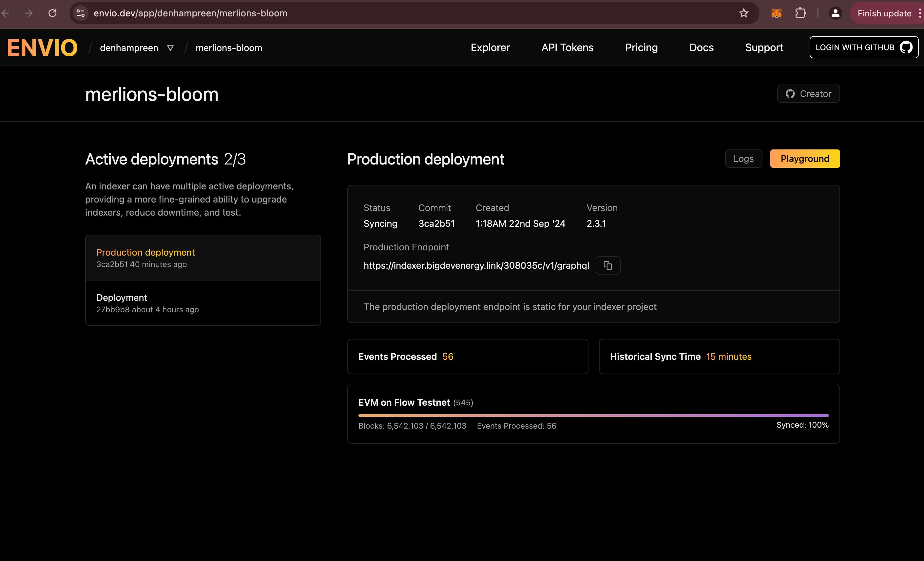Click the Events Processed 56 card
Image resolution: width=924 pixels, height=561 pixels.
468,357
